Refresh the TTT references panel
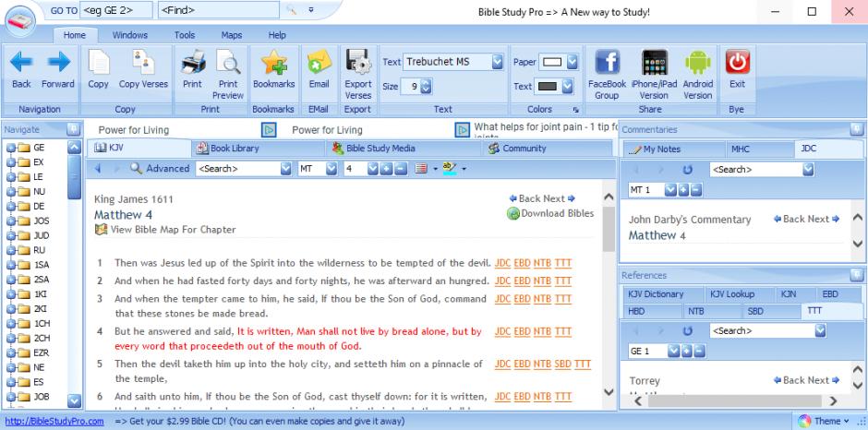Screen dimensions: 868x430 (x=688, y=331)
